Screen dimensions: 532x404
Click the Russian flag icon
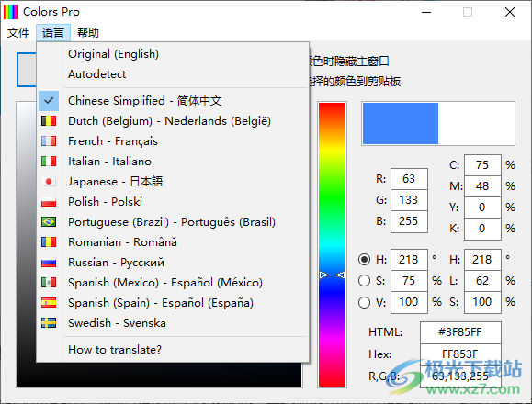(x=49, y=263)
